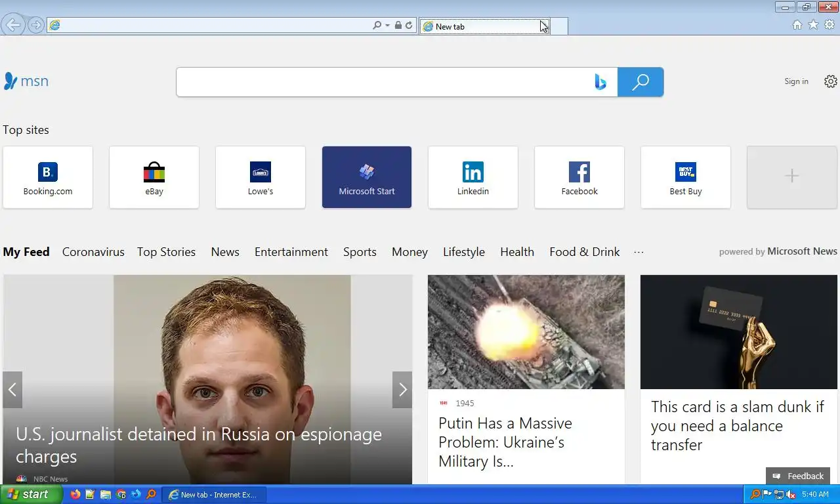
Task: Open the notepad icon in quick launch
Action: pos(91,494)
